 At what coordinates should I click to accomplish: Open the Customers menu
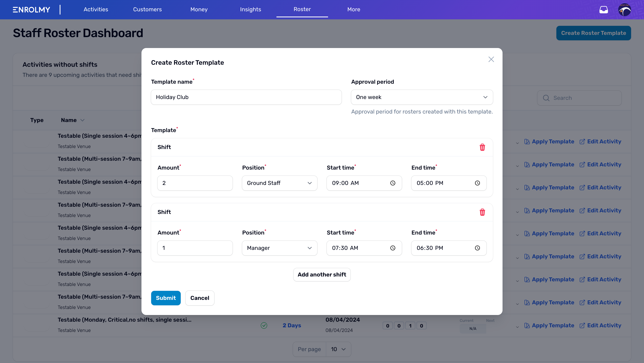pyautogui.click(x=147, y=9)
